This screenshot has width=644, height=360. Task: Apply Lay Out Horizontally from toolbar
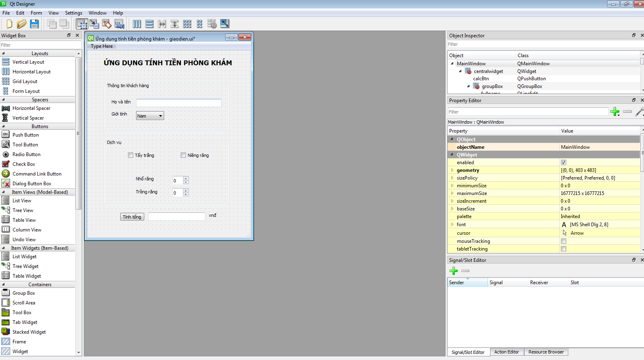pos(137,24)
